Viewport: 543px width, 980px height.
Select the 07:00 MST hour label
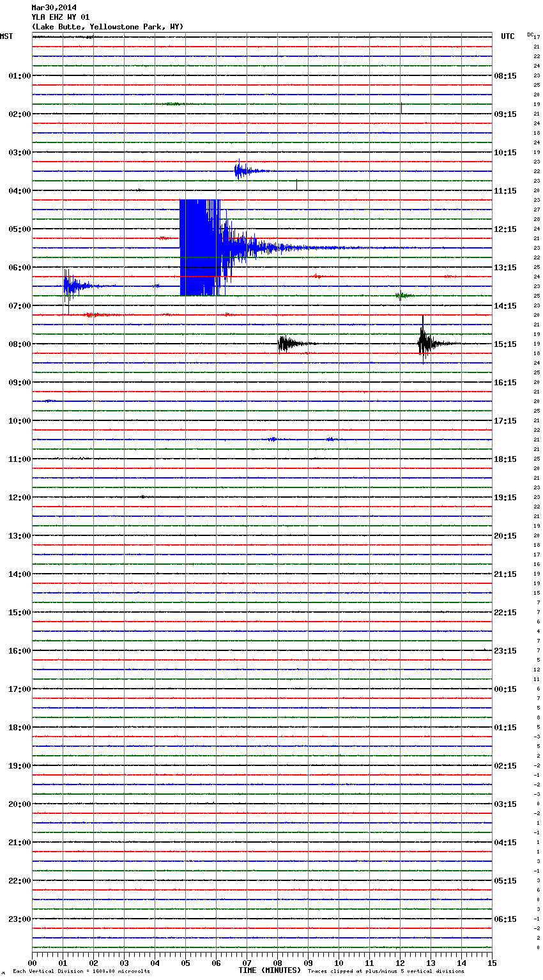tap(20, 306)
